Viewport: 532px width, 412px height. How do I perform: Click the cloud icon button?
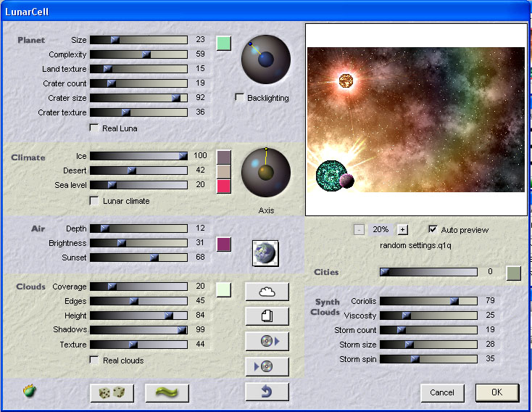[267, 292]
